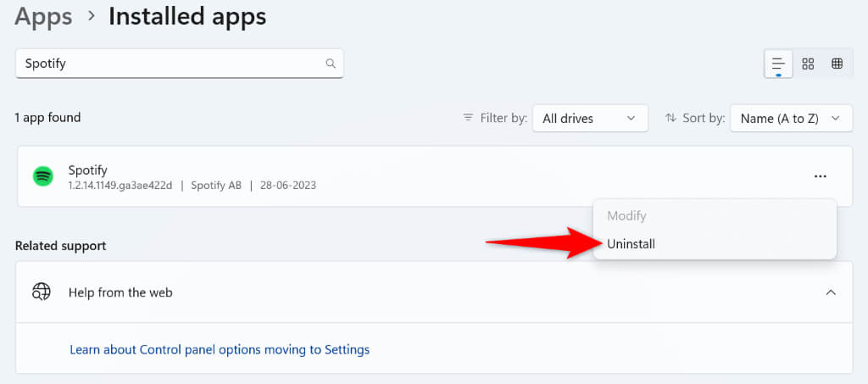Click the Spotify app name in list
The height and width of the screenshot is (384, 868).
tap(88, 170)
